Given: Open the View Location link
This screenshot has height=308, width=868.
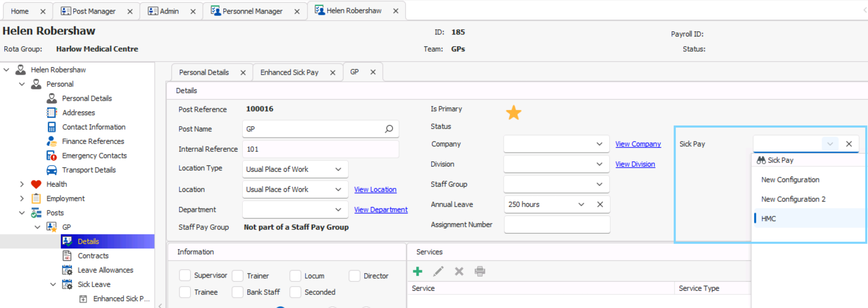Looking at the screenshot, I should [x=375, y=189].
